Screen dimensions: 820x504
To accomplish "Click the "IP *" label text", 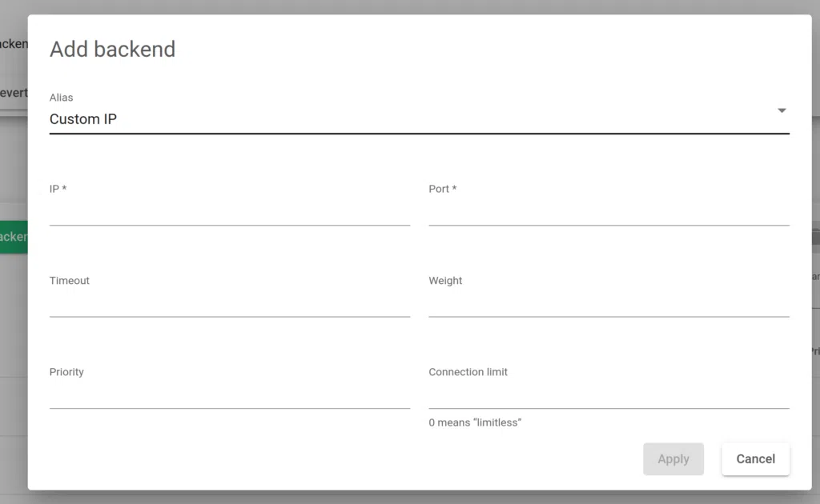I will tap(58, 189).
